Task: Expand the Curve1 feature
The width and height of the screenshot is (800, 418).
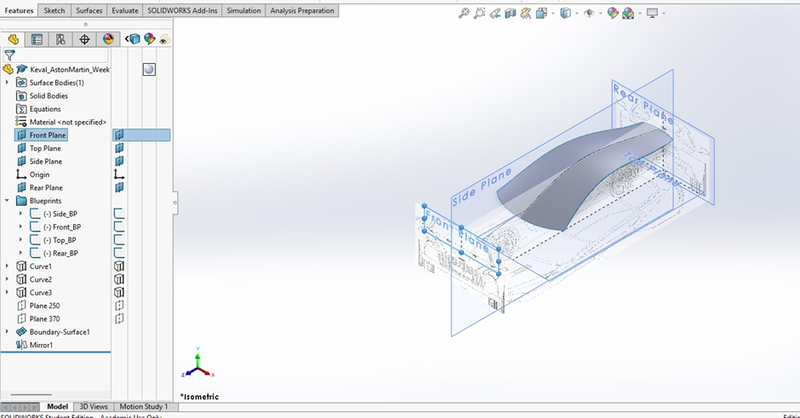Action: [7, 266]
